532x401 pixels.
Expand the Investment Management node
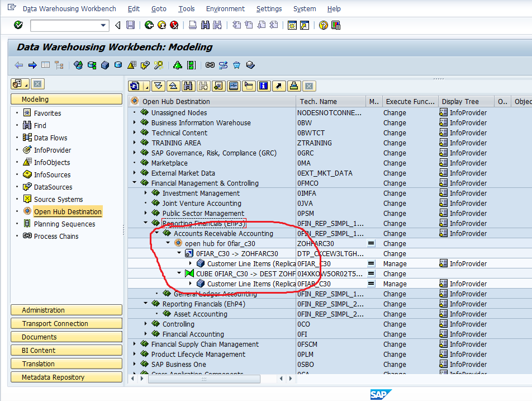tap(146, 193)
